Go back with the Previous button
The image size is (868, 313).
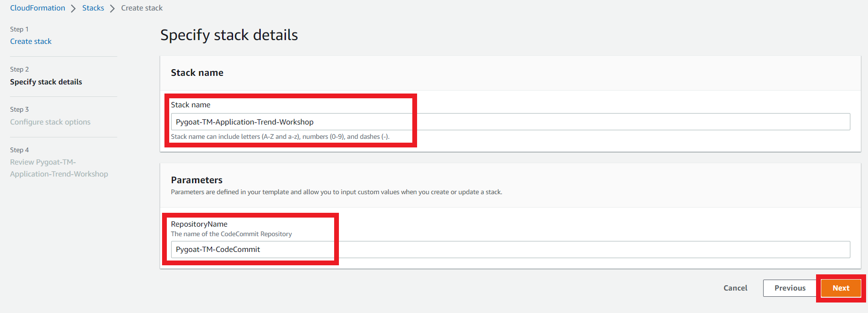point(790,288)
